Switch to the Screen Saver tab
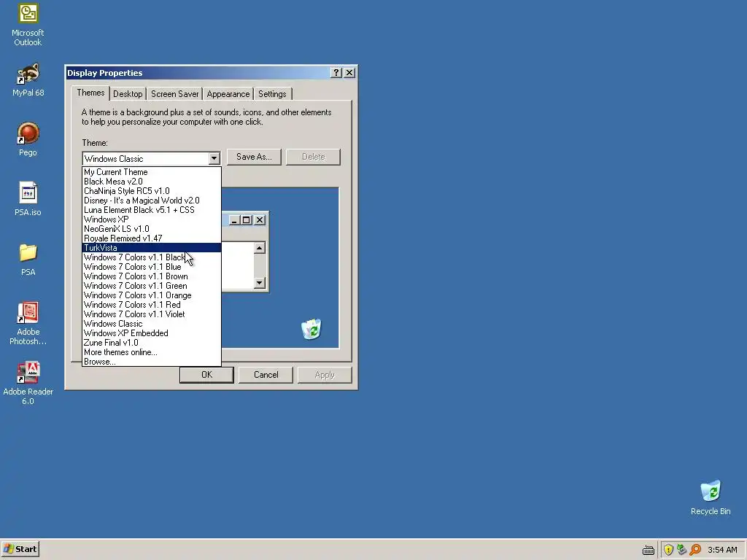This screenshot has width=747, height=560. coord(174,94)
